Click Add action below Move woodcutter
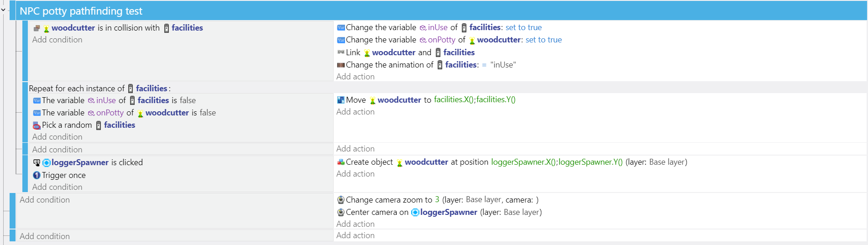Viewport: 868px width, 245px height. pos(356,112)
